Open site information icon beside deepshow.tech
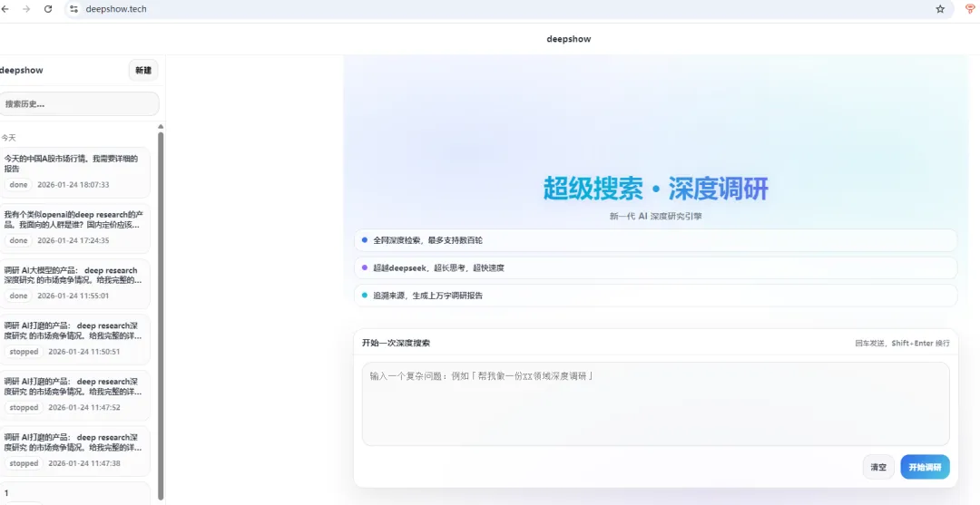Image resolution: width=980 pixels, height=505 pixels. [x=73, y=9]
